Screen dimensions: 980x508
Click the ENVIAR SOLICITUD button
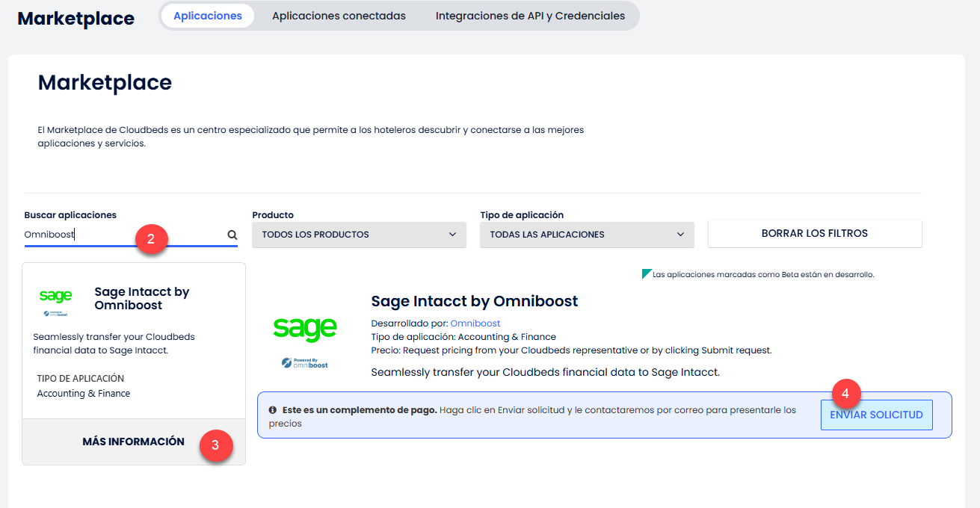pos(877,415)
